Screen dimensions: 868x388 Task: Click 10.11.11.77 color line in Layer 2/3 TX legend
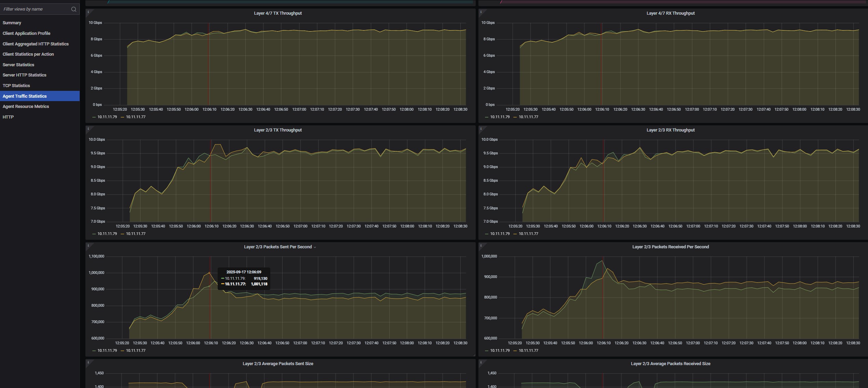(x=122, y=234)
